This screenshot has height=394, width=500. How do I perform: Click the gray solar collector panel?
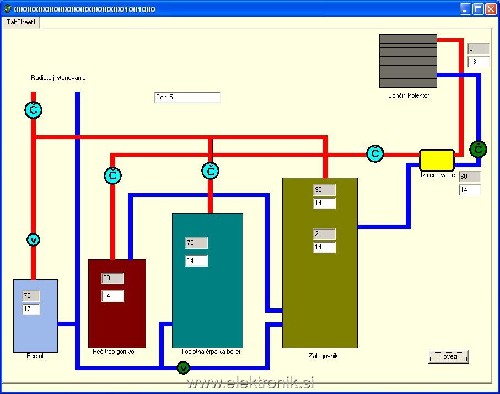coord(408,61)
